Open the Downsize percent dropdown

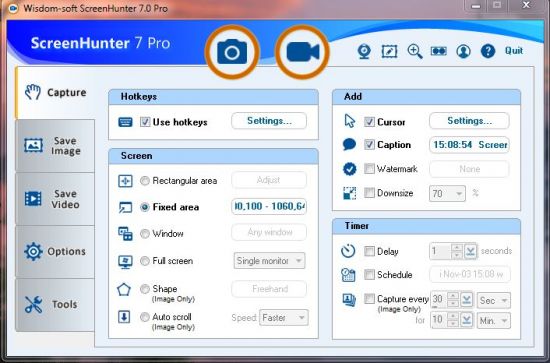coord(448,194)
